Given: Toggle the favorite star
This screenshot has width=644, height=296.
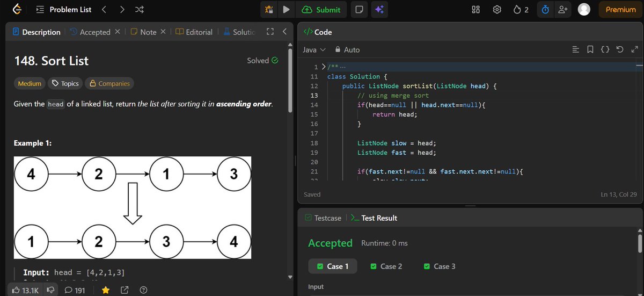Looking at the screenshot, I should click(106, 290).
